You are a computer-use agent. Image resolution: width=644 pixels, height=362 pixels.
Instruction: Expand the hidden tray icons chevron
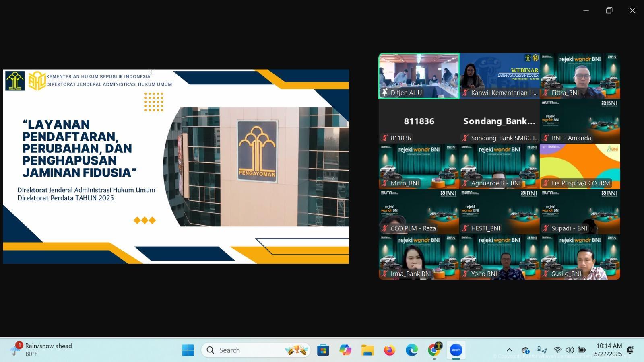coord(509,350)
